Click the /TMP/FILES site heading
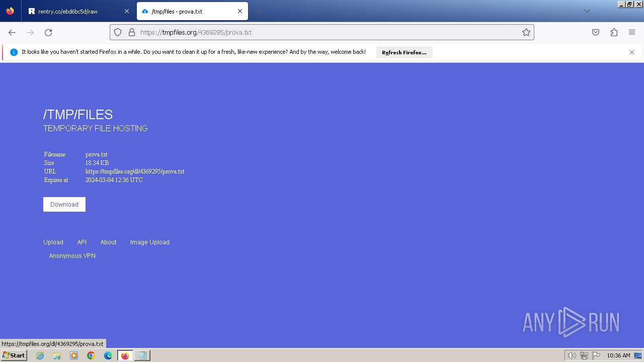Viewport: 644px width, 362px height. tap(78, 115)
